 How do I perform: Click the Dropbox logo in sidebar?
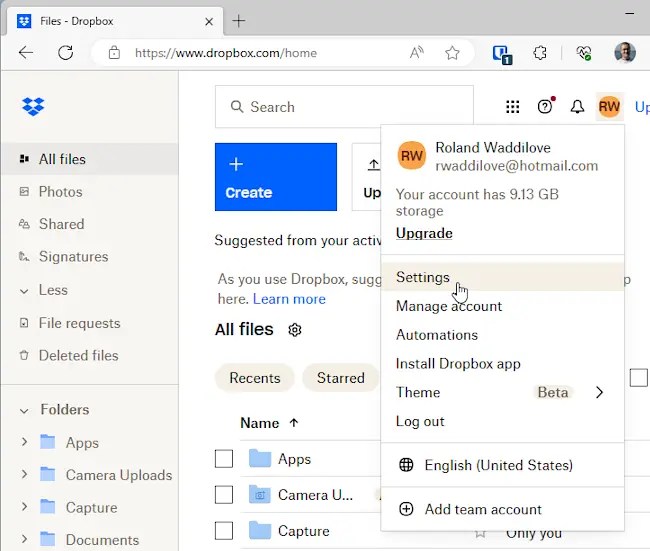coord(33,107)
